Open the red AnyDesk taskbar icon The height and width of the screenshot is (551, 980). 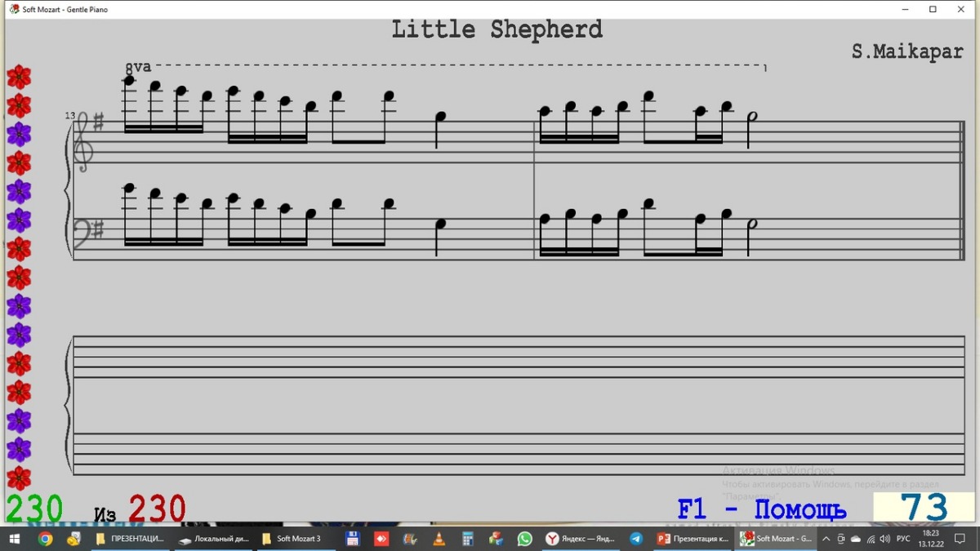381,539
